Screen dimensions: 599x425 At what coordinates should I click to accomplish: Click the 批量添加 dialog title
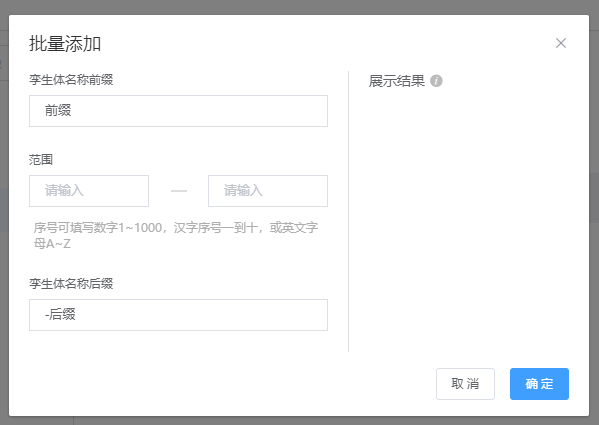pos(65,44)
